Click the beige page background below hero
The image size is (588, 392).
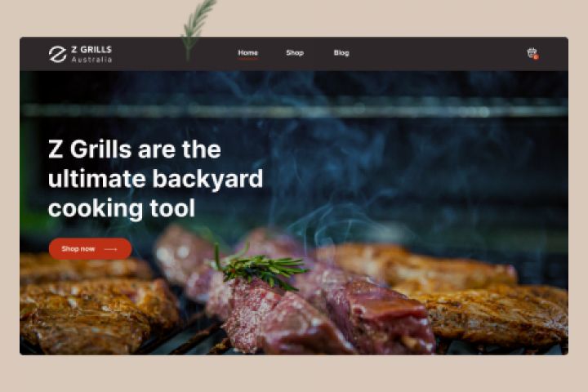294,373
